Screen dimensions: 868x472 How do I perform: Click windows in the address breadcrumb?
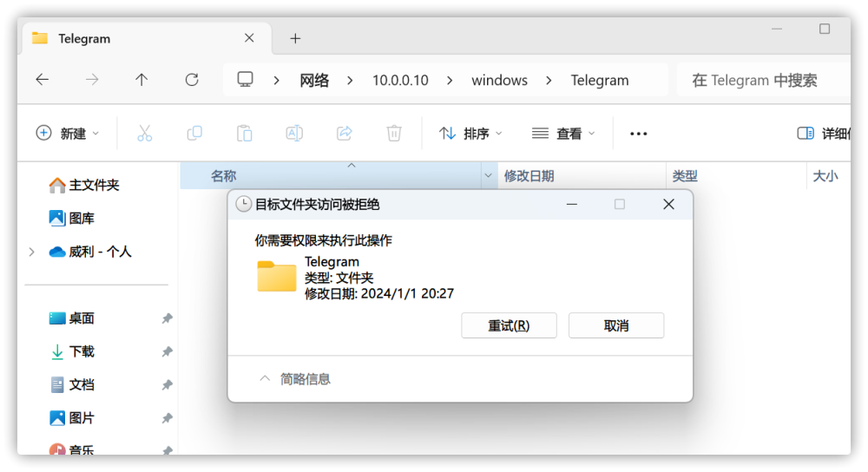(499, 80)
